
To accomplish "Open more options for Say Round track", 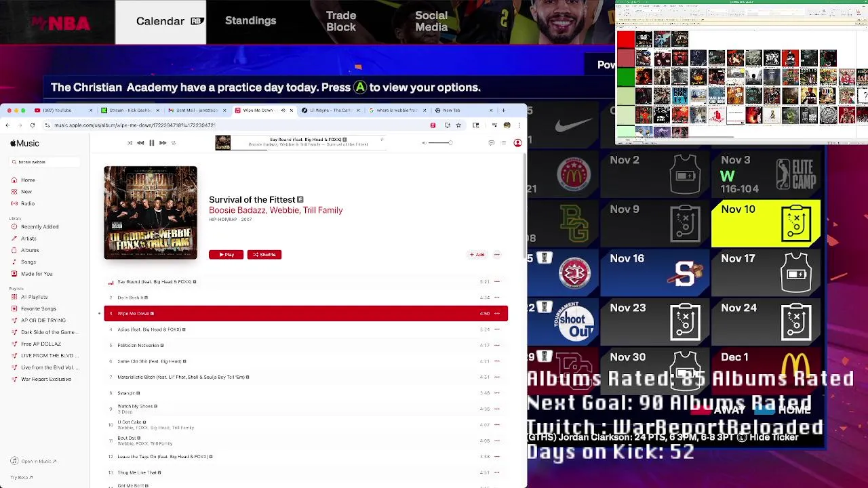I will 497,282.
